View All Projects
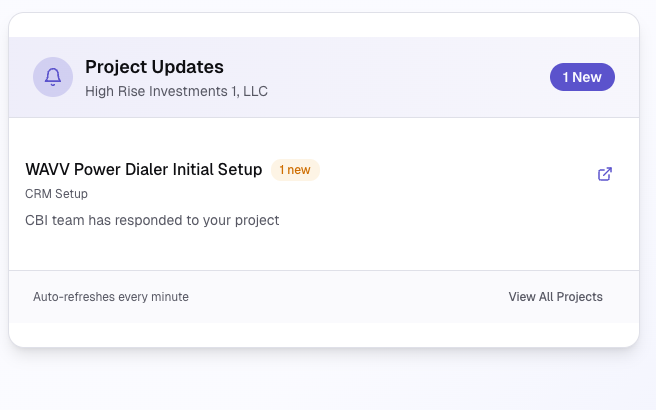This screenshot has height=410, width=656. point(555,297)
